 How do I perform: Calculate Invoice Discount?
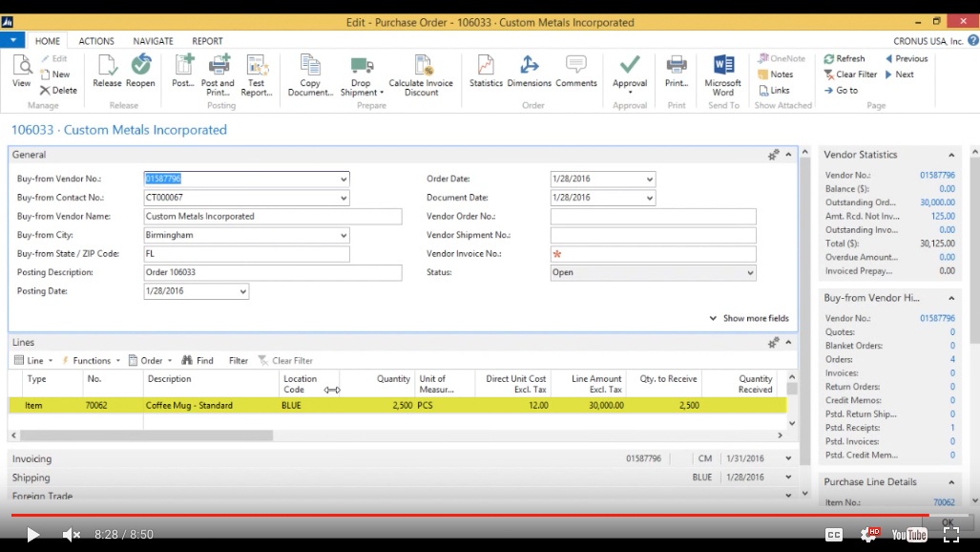(x=421, y=75)
